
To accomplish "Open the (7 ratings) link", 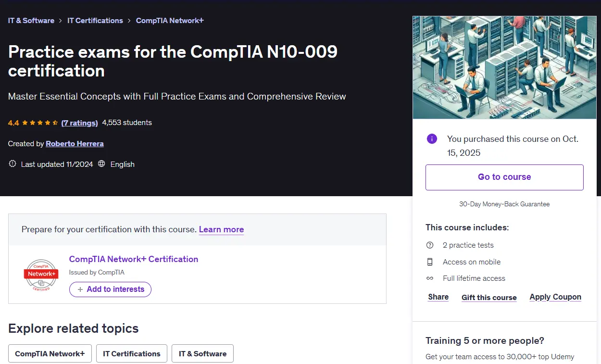I will click(79, 123).
